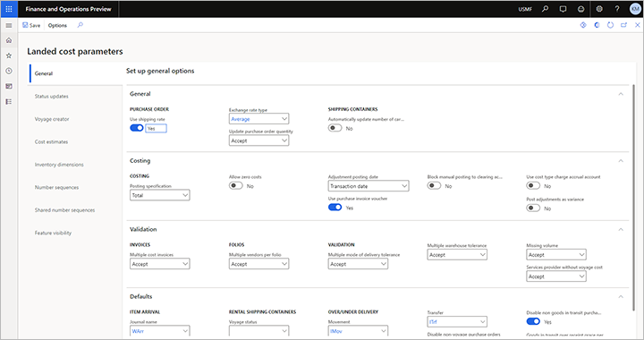Open page in new window icon
The height and width of the screenshot is (340, 644).
click(x=624, y=25)
